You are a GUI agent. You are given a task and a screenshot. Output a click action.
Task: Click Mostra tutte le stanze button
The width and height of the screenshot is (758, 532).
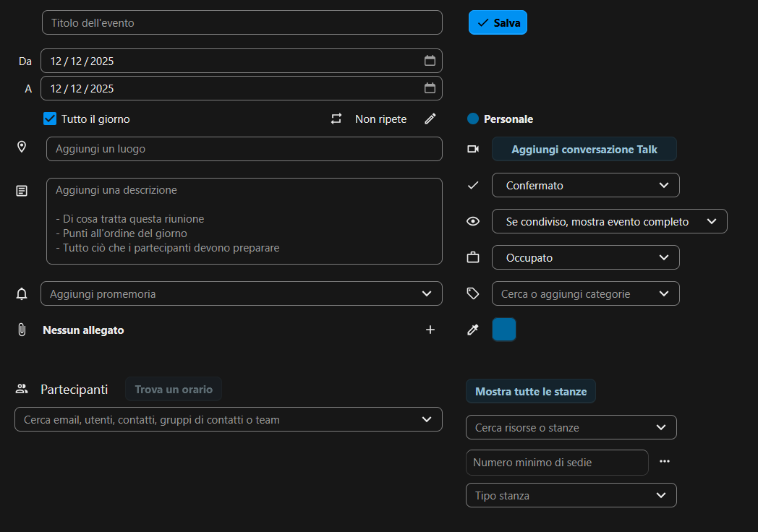(x=530, y=392)
